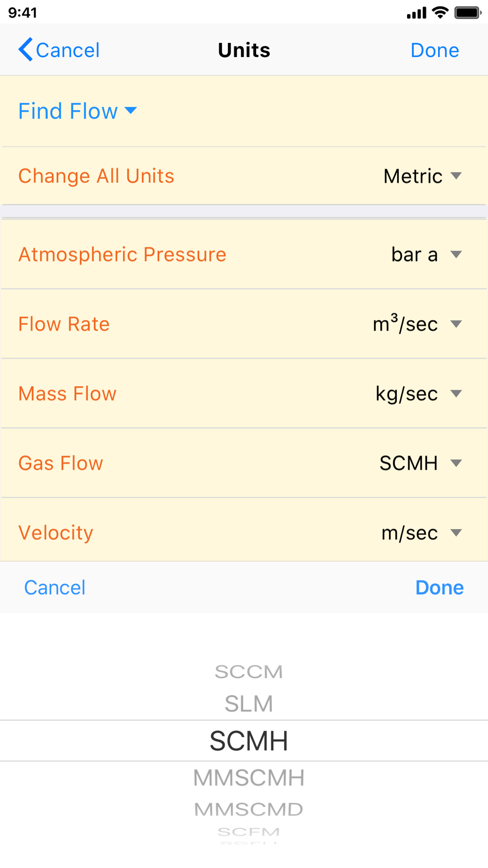
Task: Tap the selected SCMH picker row
Action: point(244,741)
